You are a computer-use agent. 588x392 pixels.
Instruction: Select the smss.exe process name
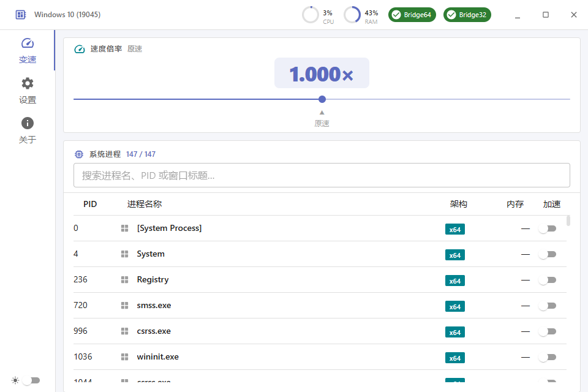tap(154, 306)
